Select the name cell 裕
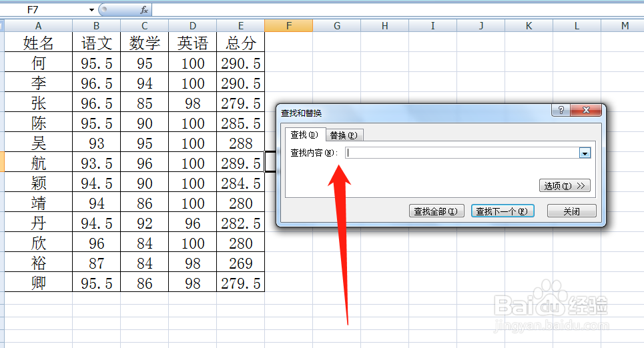Screen dimensions: 644x348 [x=38, y=262]
